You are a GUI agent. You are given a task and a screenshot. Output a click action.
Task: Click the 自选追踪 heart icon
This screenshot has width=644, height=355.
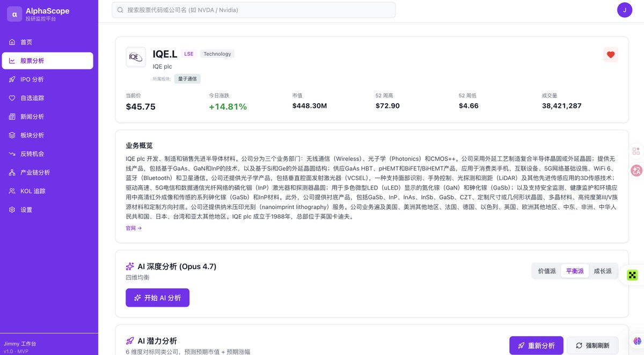pyautogui.click(x=12, y=98)
